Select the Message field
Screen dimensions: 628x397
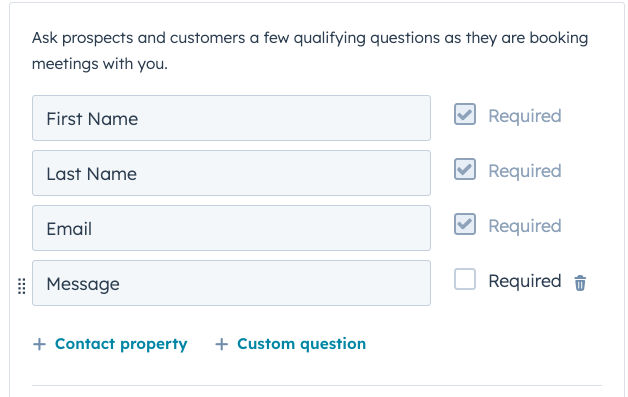[231, 283]
